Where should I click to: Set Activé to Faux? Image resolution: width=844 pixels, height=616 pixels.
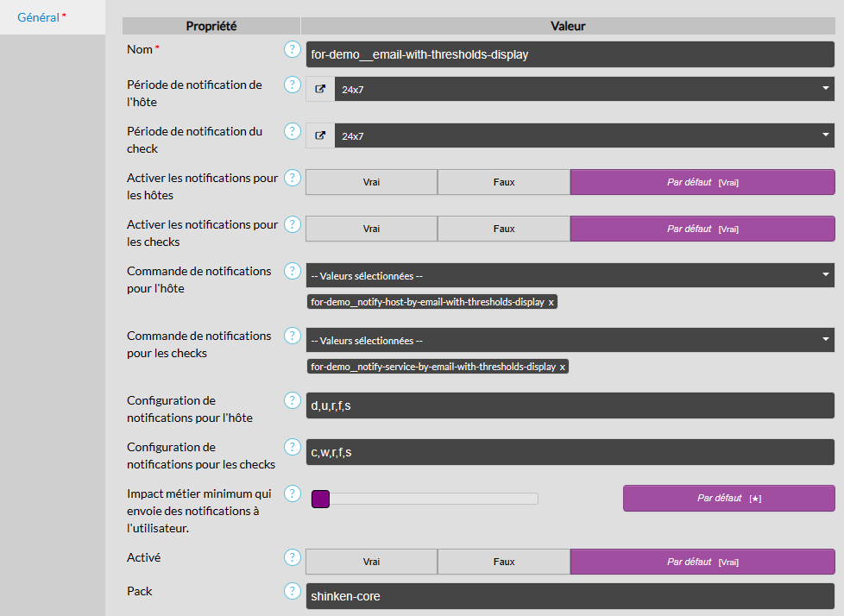pos(503,562)
